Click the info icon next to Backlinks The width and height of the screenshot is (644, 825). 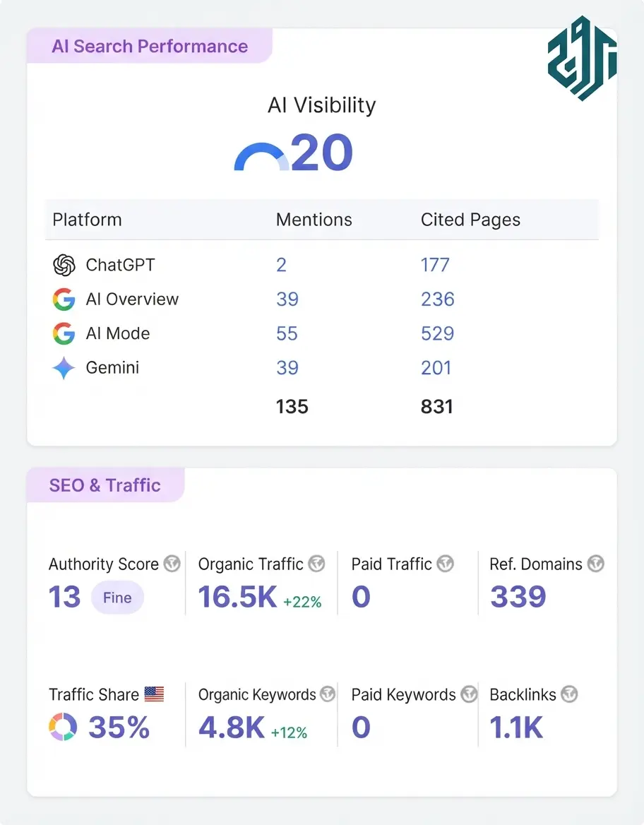coord(569,694)
